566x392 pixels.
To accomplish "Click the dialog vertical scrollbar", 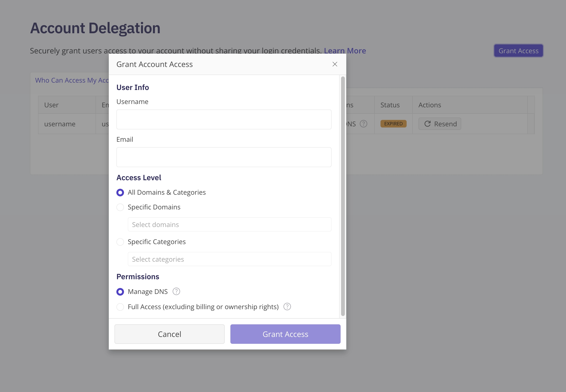I will click(x=343, y=196).
